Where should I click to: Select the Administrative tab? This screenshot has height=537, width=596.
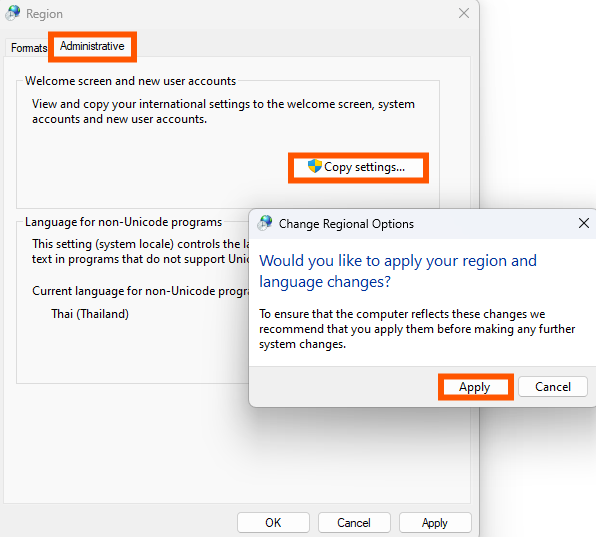tap(92, 46)
